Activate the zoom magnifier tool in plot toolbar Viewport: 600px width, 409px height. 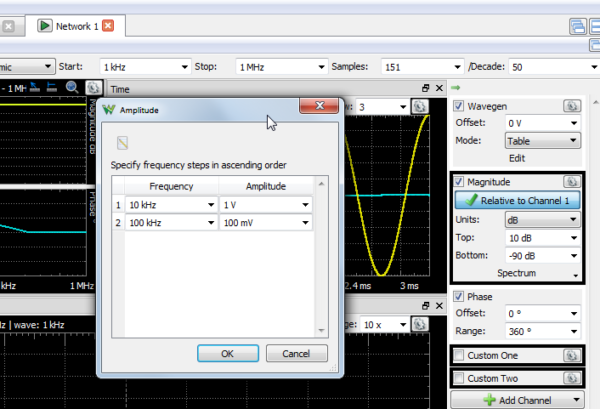(72, 88)
